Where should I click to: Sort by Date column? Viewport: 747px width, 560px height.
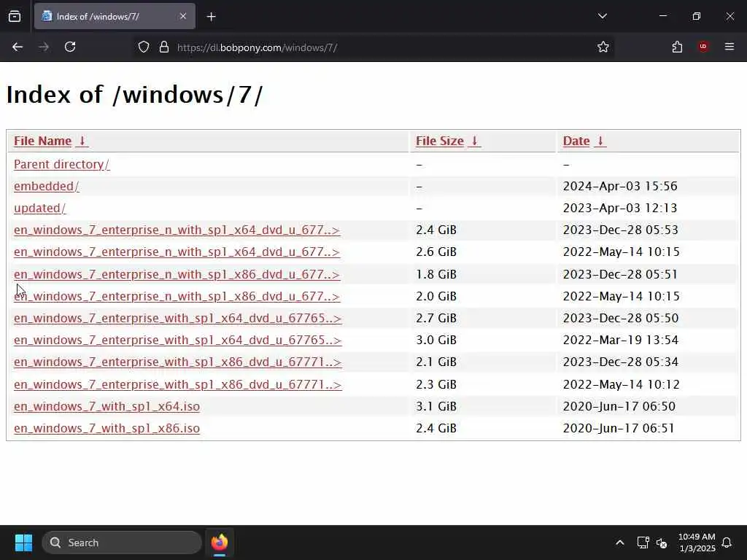coord(584,141)
